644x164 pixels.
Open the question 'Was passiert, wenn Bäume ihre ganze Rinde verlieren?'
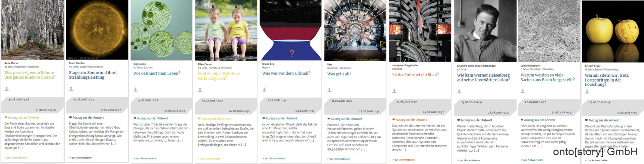tap(29, 75)
